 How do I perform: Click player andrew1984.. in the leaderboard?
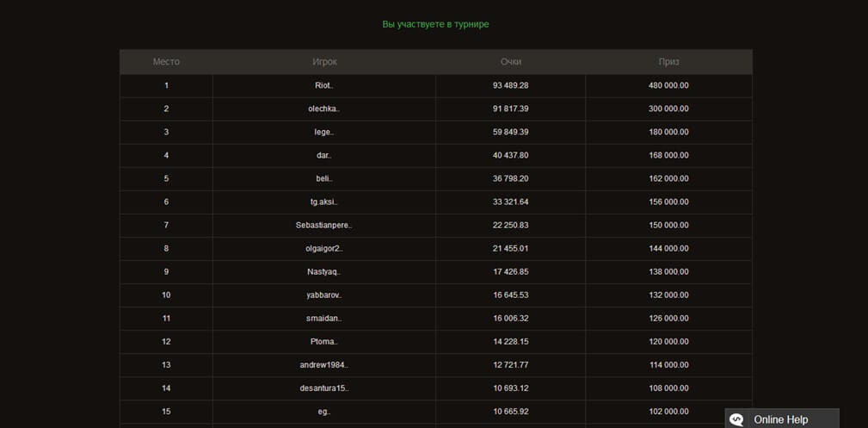click(x=324, y=364)
